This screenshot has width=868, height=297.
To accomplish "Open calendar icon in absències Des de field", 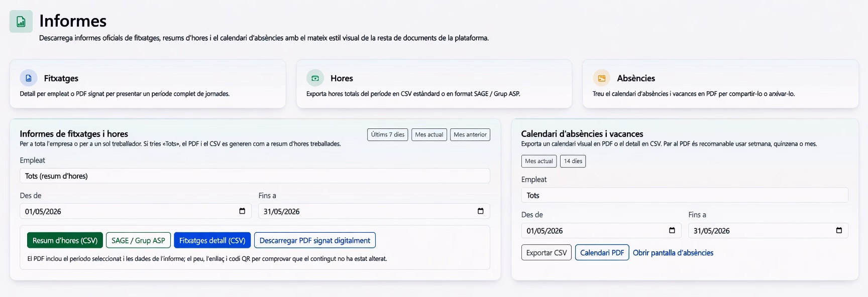I will click(672, 231).
